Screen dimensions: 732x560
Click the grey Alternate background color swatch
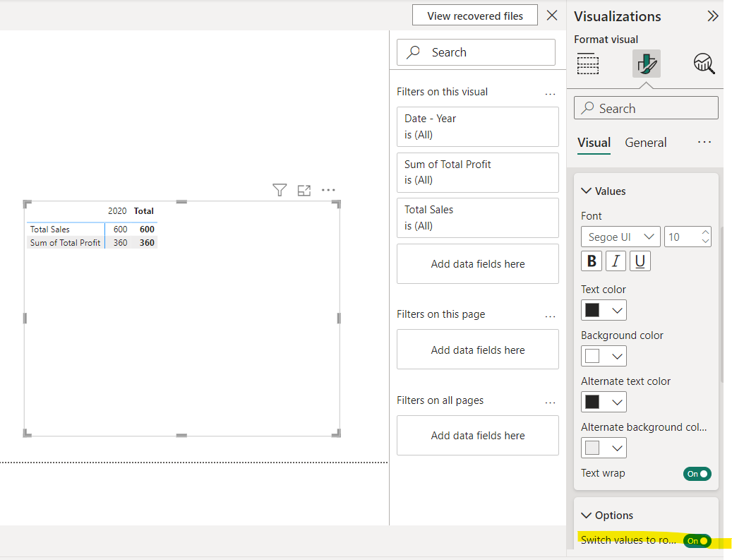592,448
